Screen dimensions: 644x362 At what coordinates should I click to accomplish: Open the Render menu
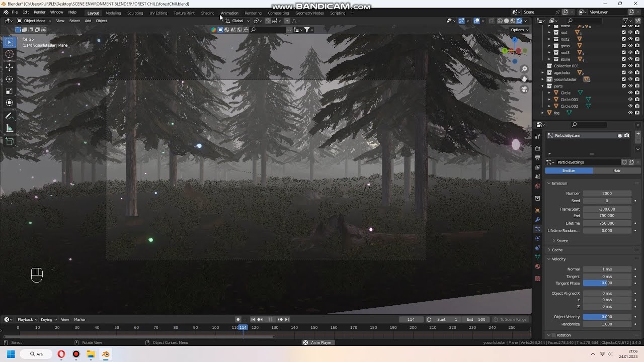(39, 12)
